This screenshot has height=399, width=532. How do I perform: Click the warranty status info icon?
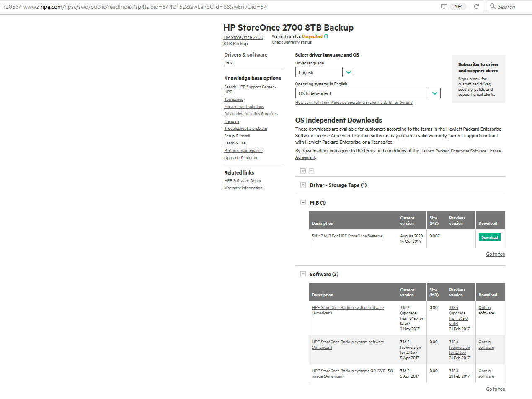[x=326, y=36]
